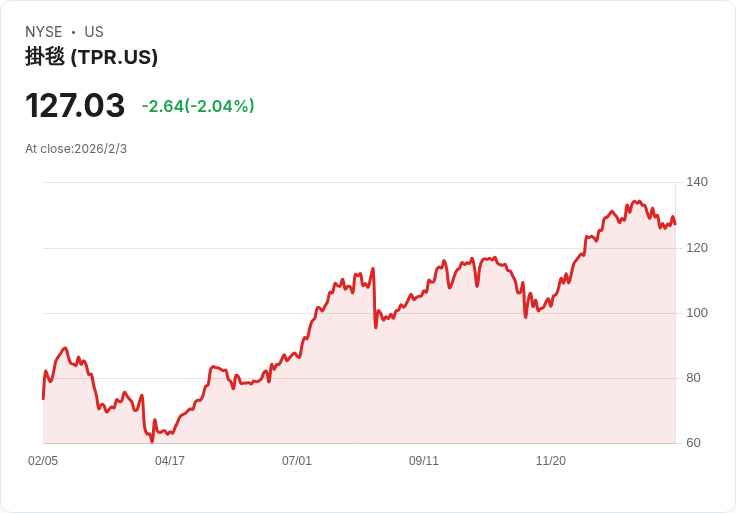
Task: Open the 掛毯 (TPR.US) stock title
Action: pos(92,57)
